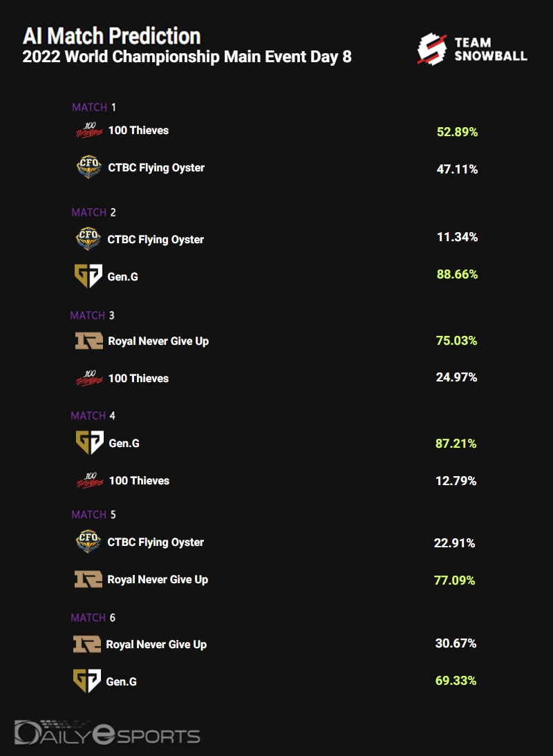Viewport: 553px width, 756px height.
Task: Click the Royal Never Give Up logo in Match 6
Action: click(x=86, y=644)
